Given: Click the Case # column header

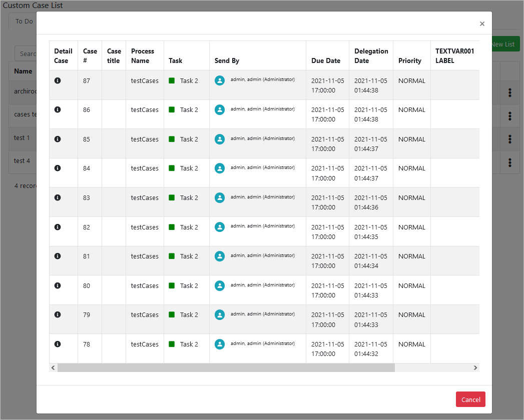Looking at the screenshot, I should (90, 55).
